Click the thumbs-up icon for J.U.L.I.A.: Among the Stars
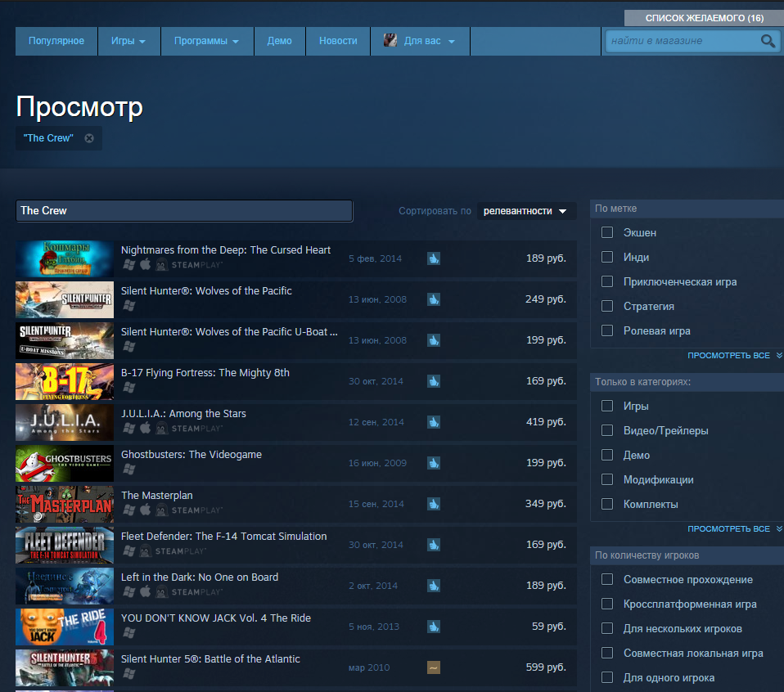Viewport: 784px width, 692px height. 434,422
